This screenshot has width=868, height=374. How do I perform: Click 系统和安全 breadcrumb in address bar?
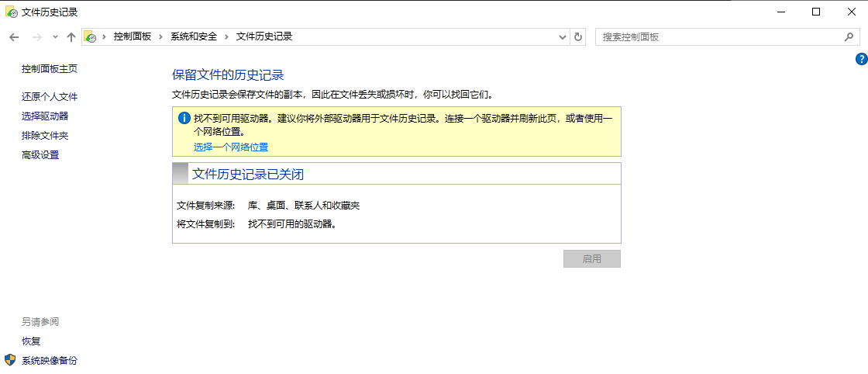click(194, 36)
